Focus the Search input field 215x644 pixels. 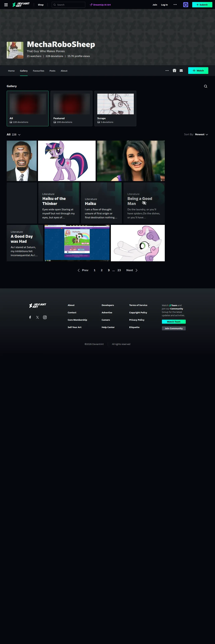[x=68, y=5]
